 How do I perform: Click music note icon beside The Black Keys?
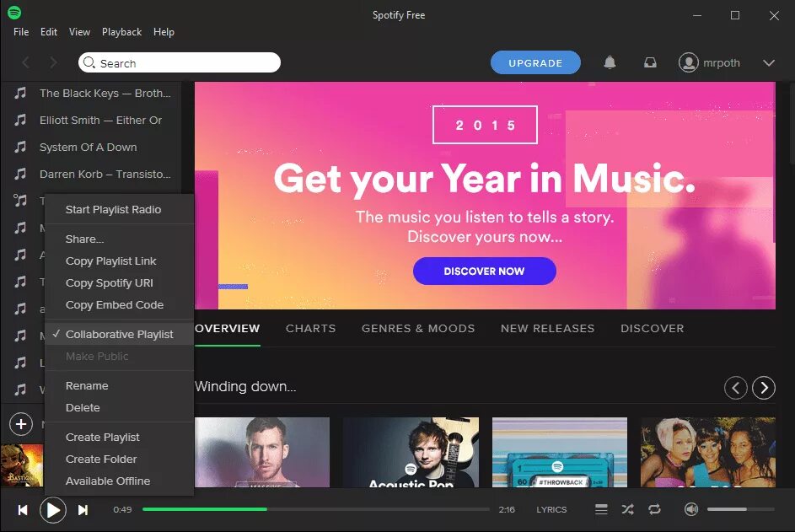click(x=20, y=93)
